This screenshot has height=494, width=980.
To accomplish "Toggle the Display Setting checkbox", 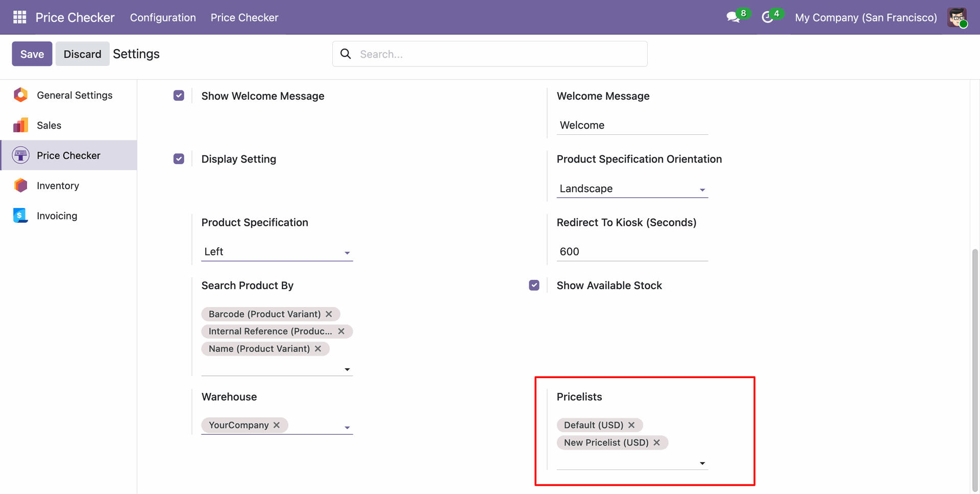I will click(179, 159).
